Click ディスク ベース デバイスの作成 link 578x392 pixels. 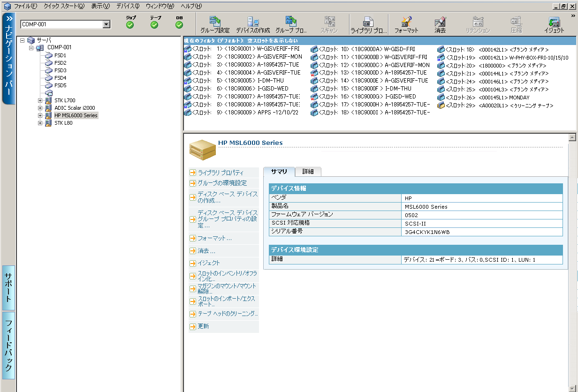[228, 197]
